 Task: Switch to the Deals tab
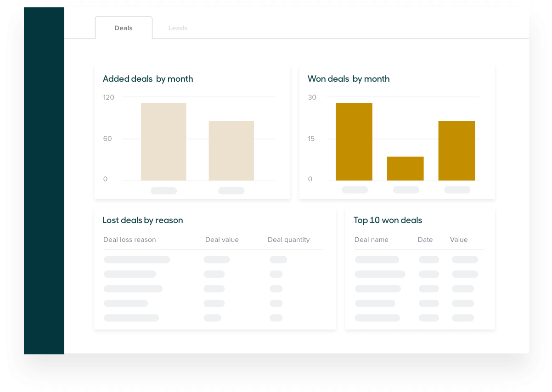(x=124, y=28)
